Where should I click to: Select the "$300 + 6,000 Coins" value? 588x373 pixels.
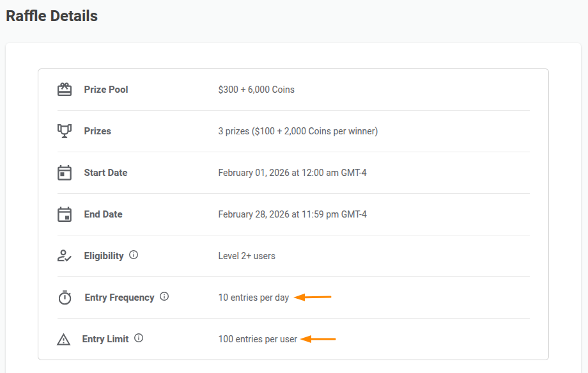click(256, 90)
